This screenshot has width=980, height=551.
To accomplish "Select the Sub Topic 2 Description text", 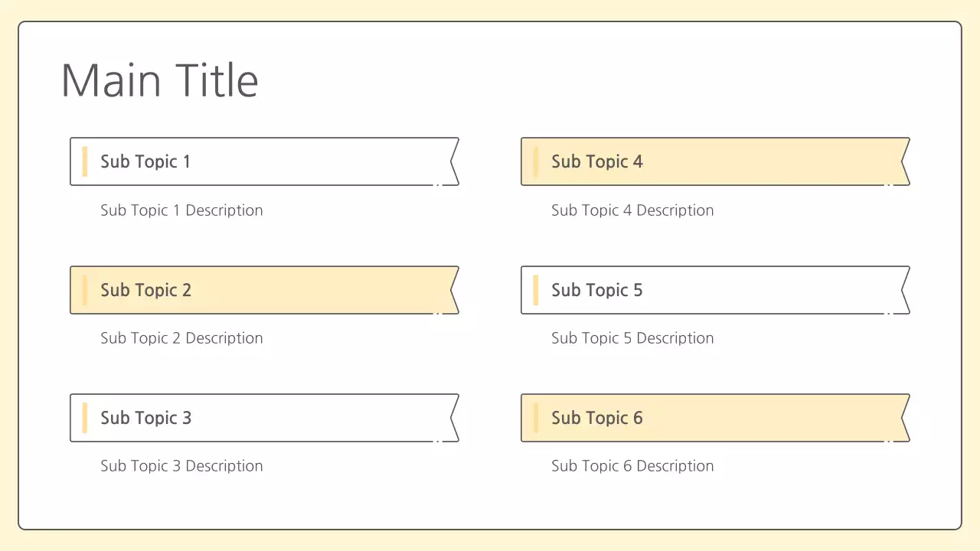I will tap(181, 338).
